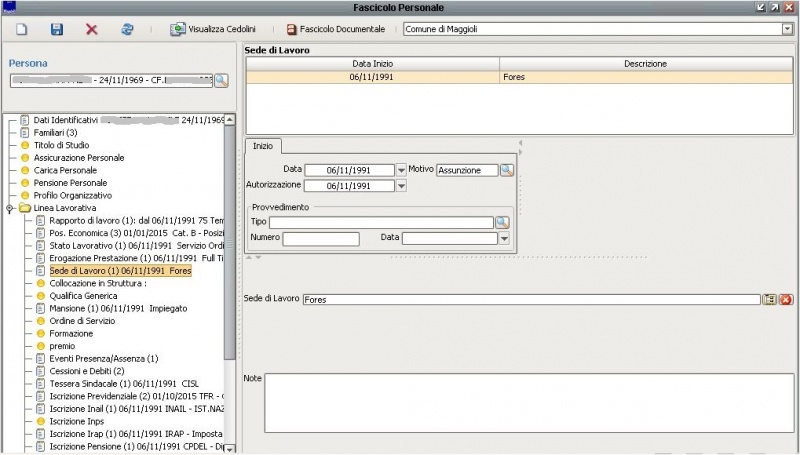Select Familiari (3) in the tree
The height and width of the screenshot is (455, 800).
(x=55, y=132)
